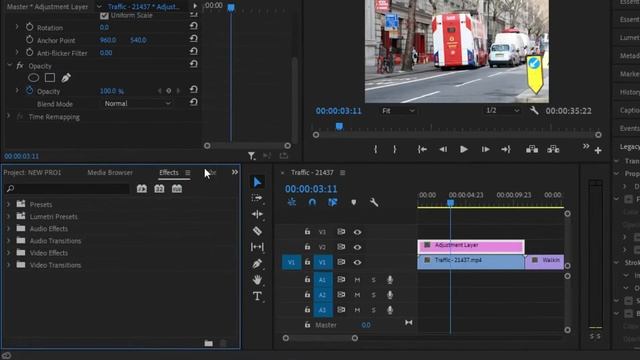Create a 4-point polygon mask under Opacity
The height and width of the screenshot is (360, 640).
pyautogui.click(x=50, y=78)
